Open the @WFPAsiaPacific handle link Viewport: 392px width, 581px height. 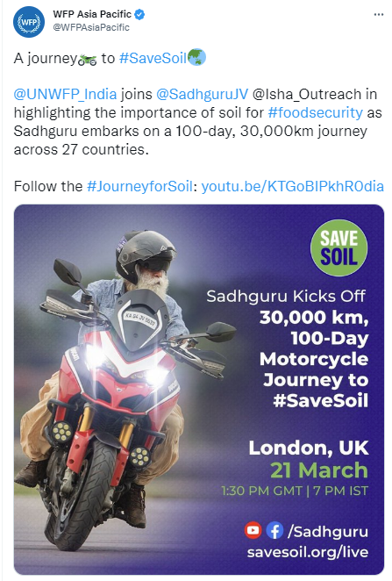[x=91, y=27]
